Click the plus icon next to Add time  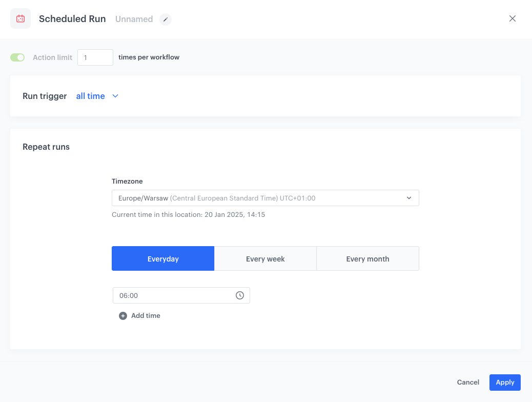[123, 316]
